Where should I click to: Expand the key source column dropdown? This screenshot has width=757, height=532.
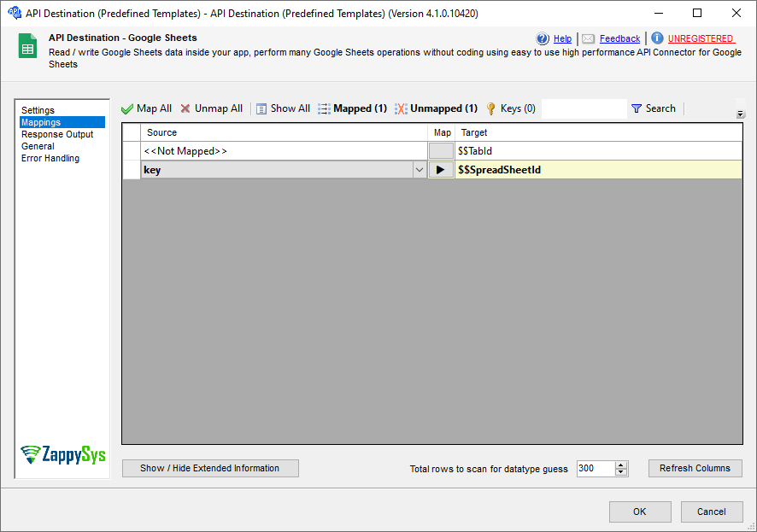(x=419, y=170)
